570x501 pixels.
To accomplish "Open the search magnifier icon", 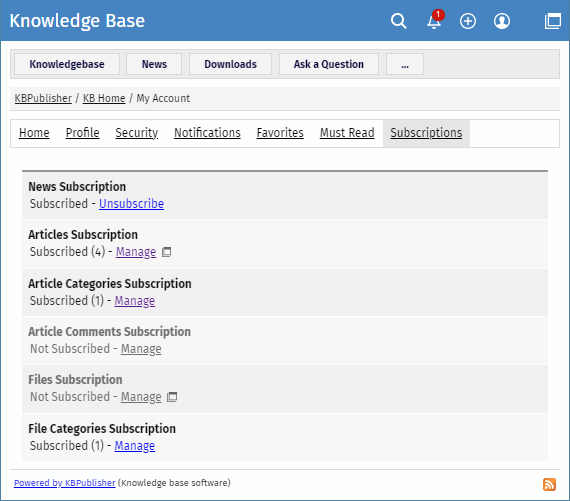I will point(398,21).
